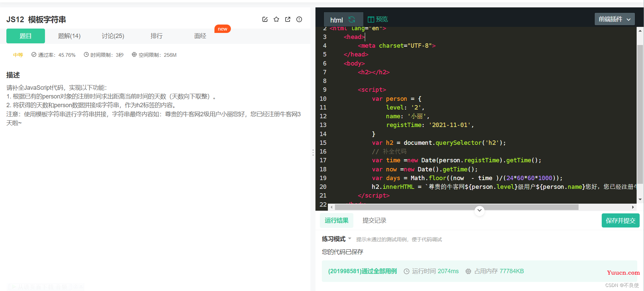This screenshot has height=291, width=644.
Task: Click the 中等 difficulty label
Action: pyautogui.click(x=18, y=55)
